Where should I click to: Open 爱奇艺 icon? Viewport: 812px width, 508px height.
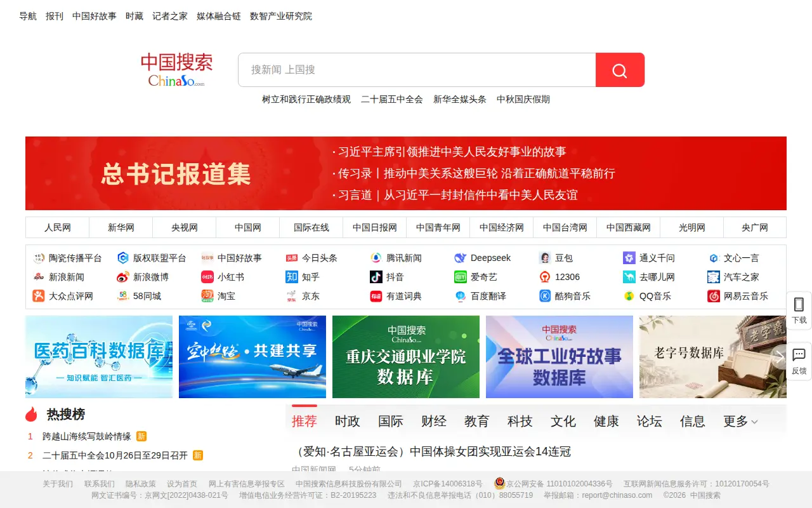tap(461, 277)
